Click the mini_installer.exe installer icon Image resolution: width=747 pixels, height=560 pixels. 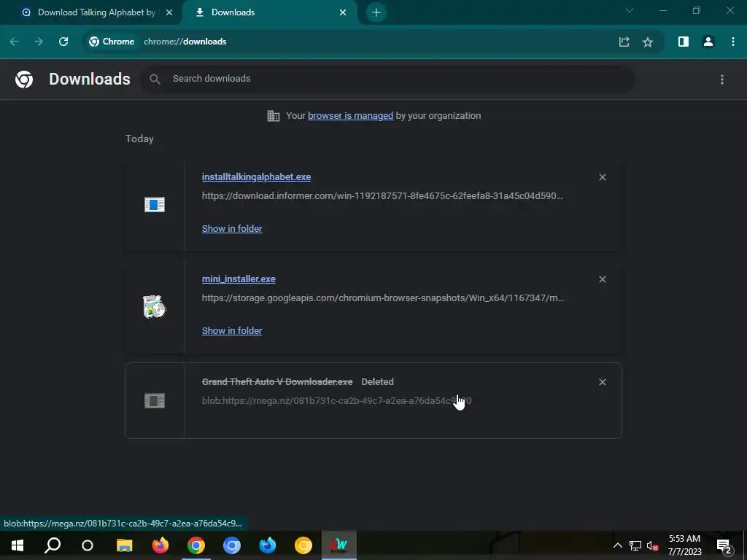pyautogui.click(x=155, y=307)
